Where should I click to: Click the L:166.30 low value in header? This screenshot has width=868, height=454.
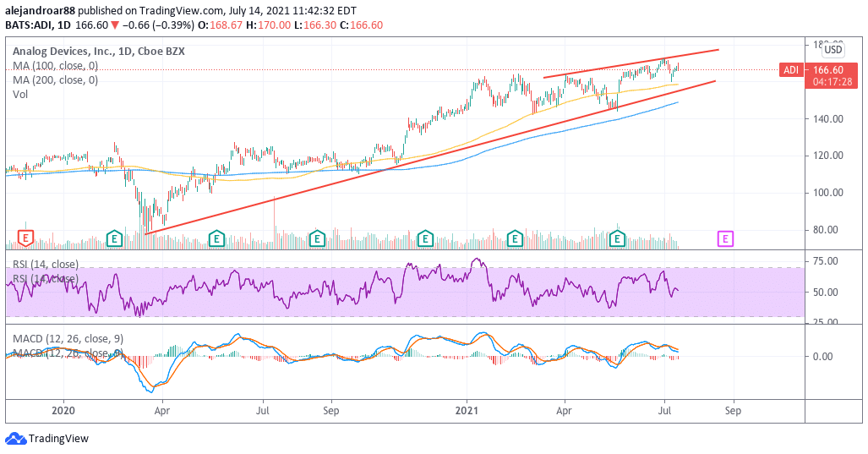tap(315, 25)
